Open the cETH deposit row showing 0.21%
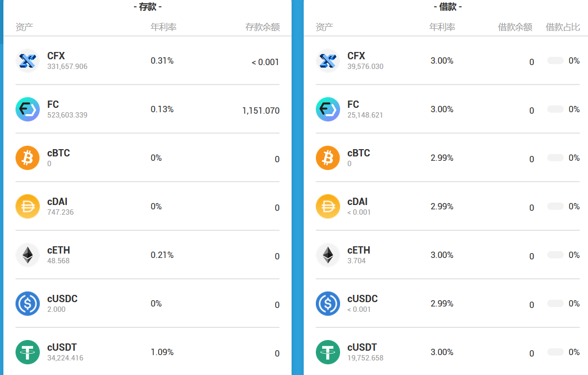588x375 pixels. [147, 255]
